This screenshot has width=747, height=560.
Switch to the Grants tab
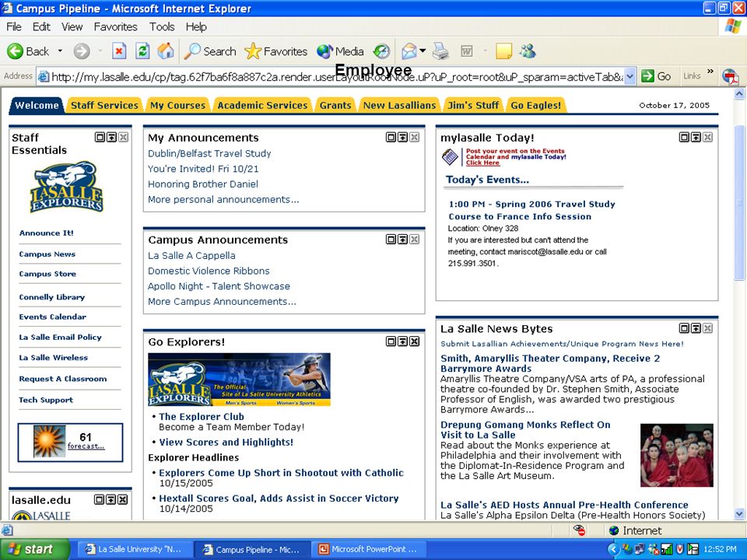[335, 105]
